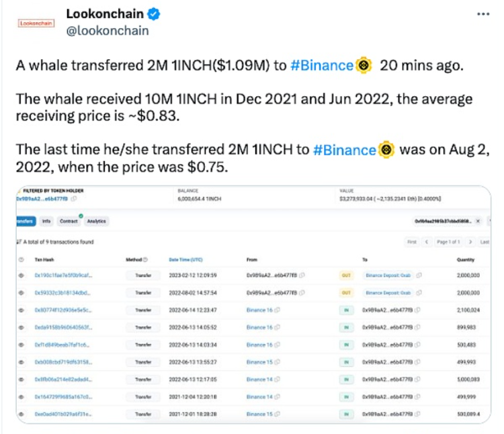Image resolution: width=504 pixels, height=434 pixels.
Task: Copy Binance 16 address in 2022-06-14 row
Action: click(x=278, y=310)
